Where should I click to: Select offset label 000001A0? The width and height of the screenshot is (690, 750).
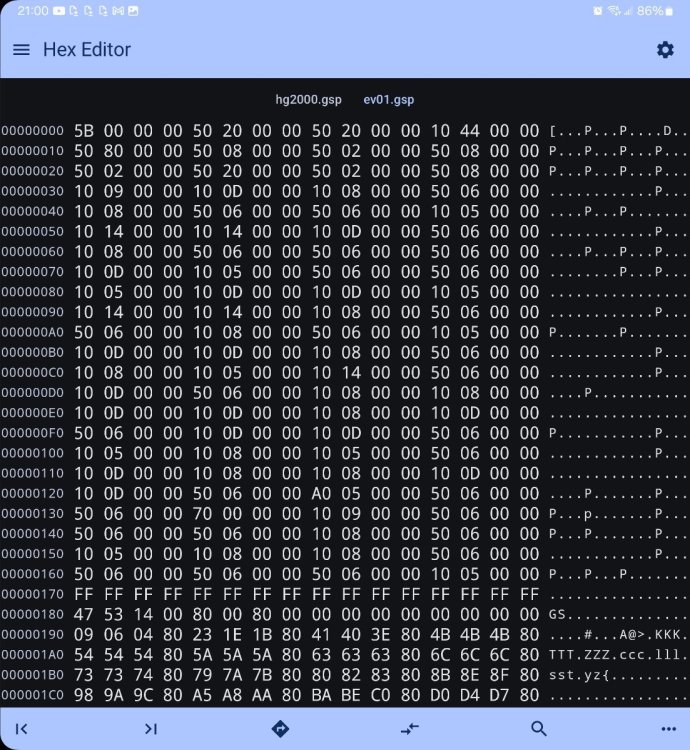33,654
